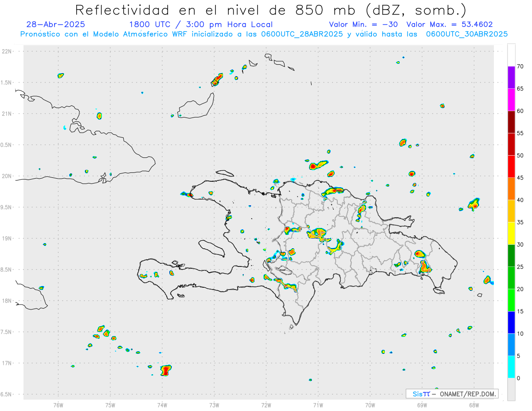The height and width of the screenshot is (411, 532).
Task: Click the colorbar label '25'
Action: click(x=520, y=267)
